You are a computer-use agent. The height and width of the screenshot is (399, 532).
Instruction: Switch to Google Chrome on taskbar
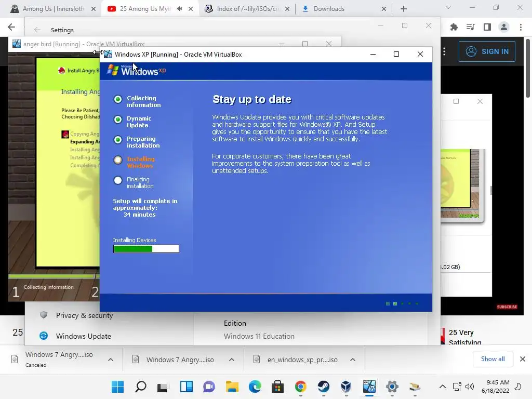click(x=300, y=387)
